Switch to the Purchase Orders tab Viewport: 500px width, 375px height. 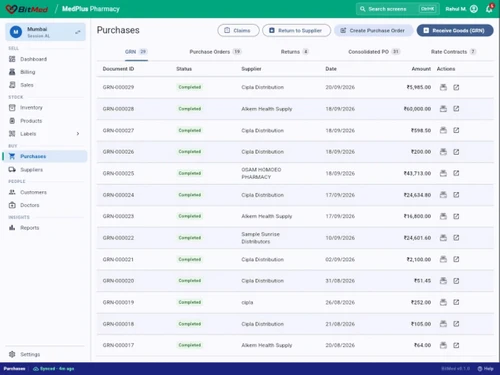point(215,52)
